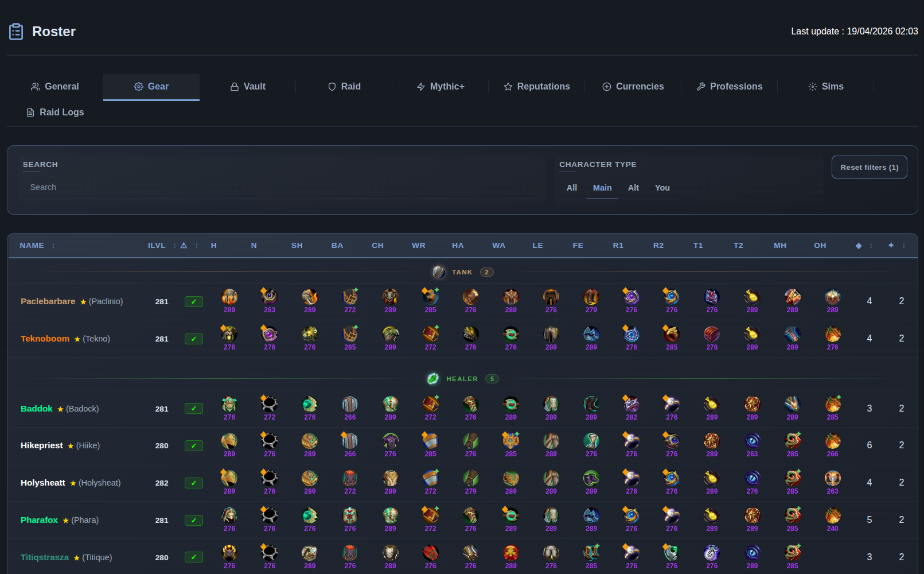
Task: Click Holysheatt's green status checkmark
Action: click(x=194, y=483)
